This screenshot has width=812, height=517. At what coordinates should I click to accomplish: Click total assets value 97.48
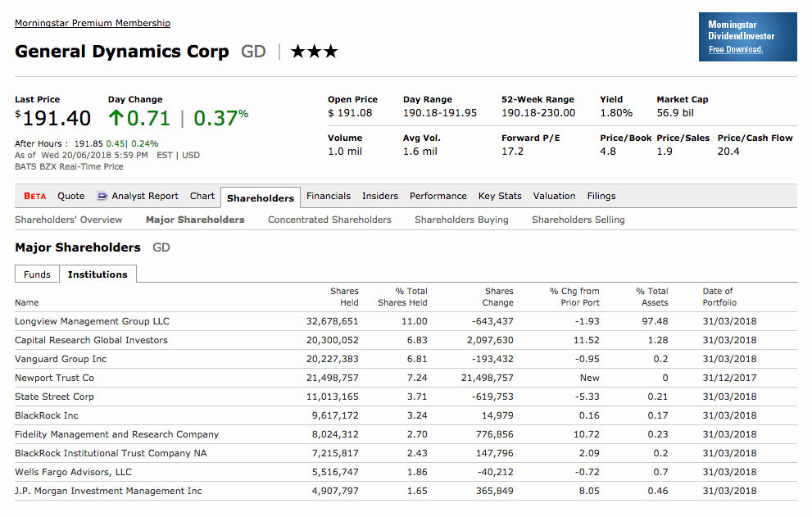(655, 321)
